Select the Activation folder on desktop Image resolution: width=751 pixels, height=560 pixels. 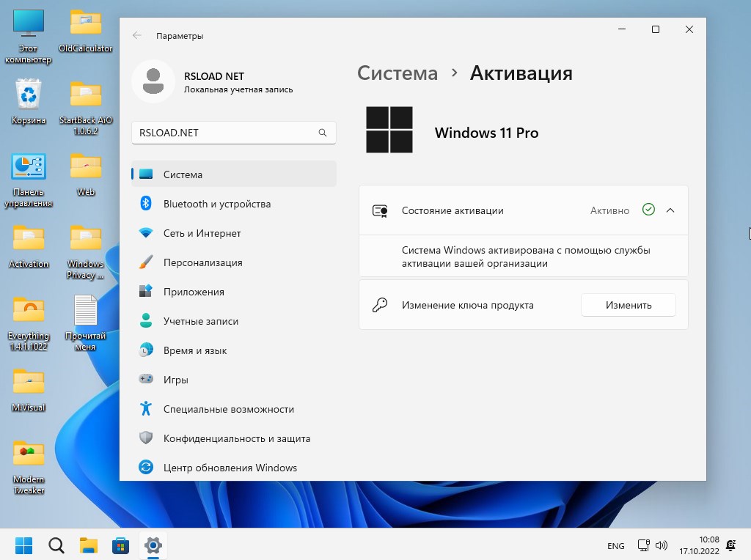pyautogui.click(x=29, y=246)
